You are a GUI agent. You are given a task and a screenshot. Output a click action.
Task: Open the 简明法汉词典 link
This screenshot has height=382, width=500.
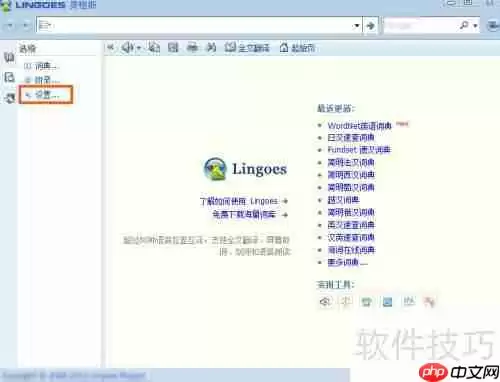point(351,162)
